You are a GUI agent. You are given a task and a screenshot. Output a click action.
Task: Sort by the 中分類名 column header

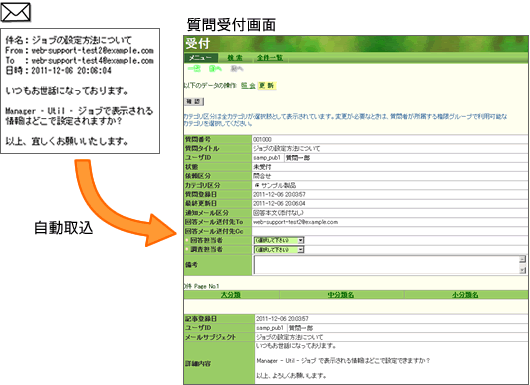(341, 295)
